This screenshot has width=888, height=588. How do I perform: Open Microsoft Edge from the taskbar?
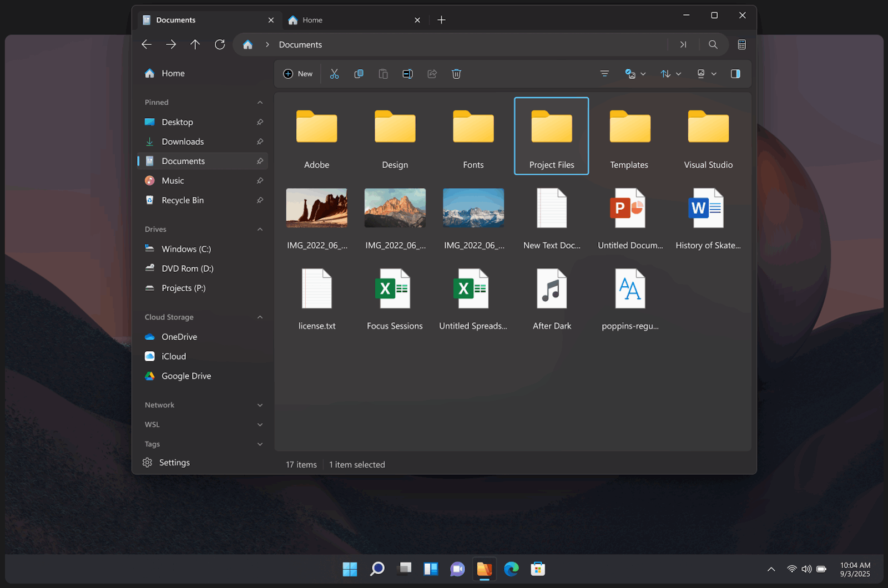pyautogui.click(x=511, y=569)
